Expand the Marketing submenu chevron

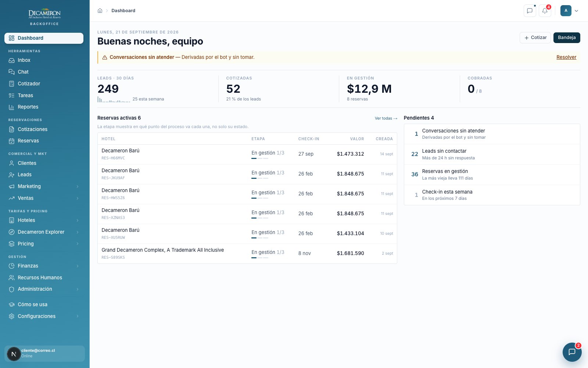coord(78,187)
